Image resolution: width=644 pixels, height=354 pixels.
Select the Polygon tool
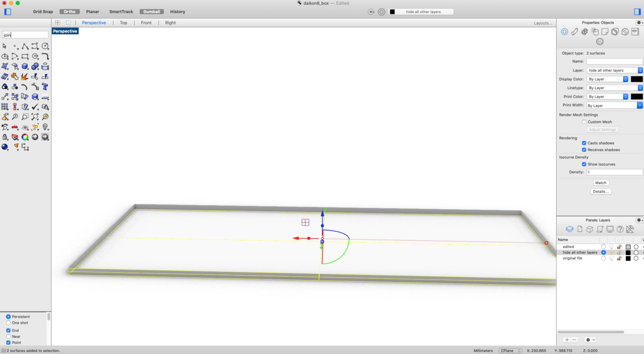[35, 56]
